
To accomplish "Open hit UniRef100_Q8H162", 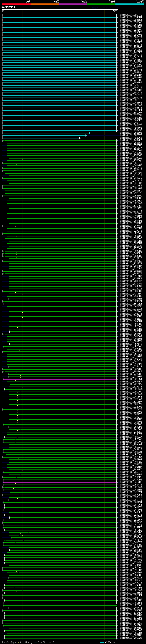I will (x=131, y=27).
